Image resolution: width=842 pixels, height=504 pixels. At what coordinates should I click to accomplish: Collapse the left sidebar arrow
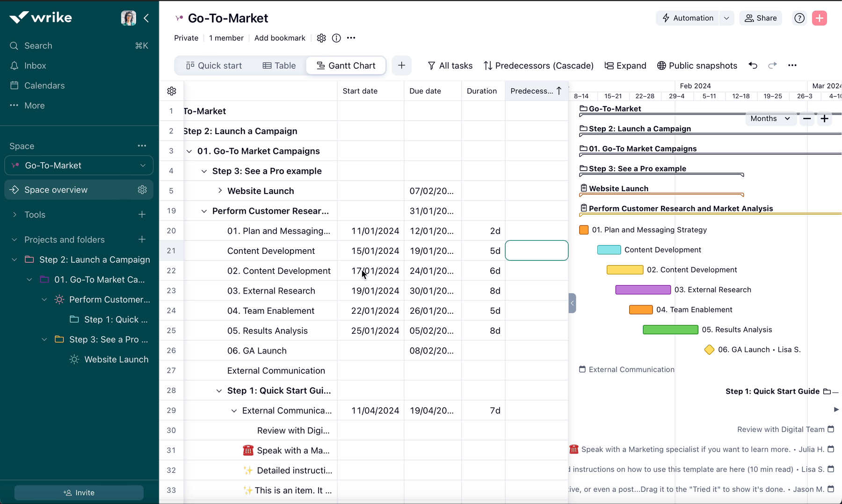[146, 18]
